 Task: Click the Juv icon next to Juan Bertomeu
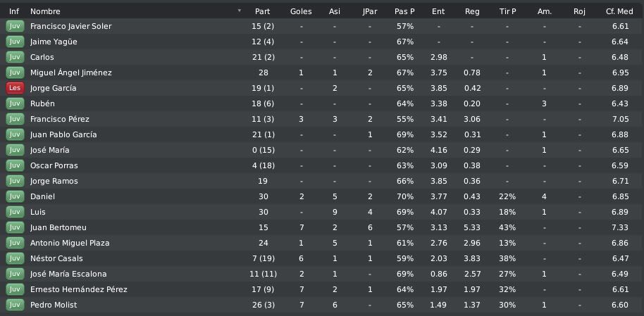(x=15, y=227)
